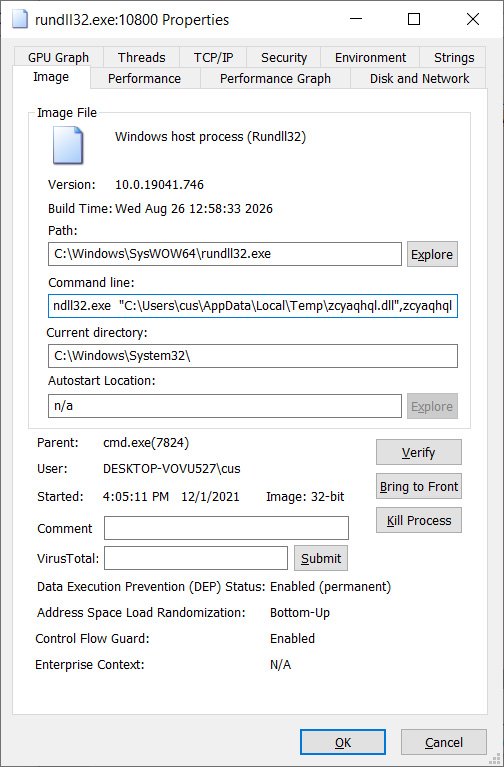Click Bring to Front button
504x767 pixels.
coord(418,486)
